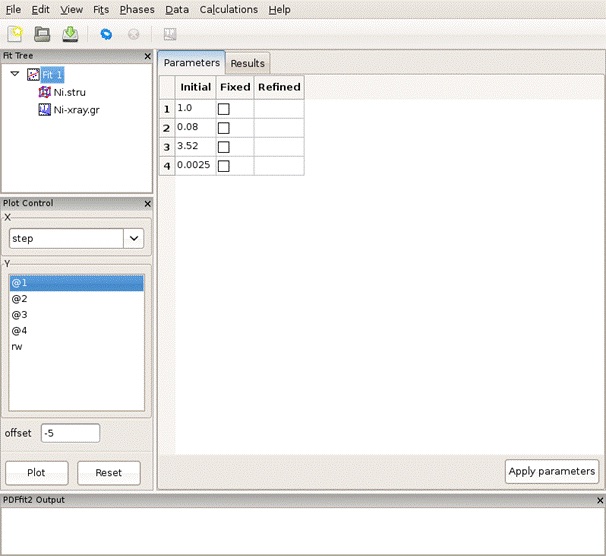
Task: Toggle Fixed checkbox for parameter 2
Action: click(224, 128)
